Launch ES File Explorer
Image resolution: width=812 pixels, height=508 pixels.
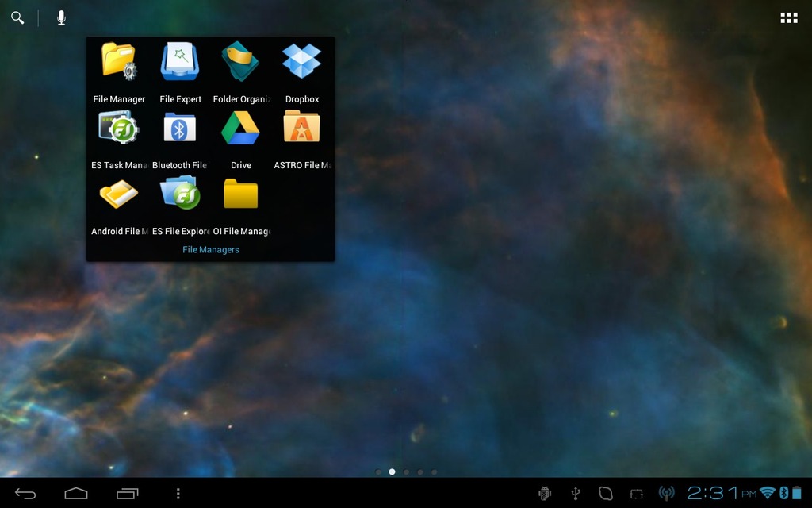[x=180, y=206]
